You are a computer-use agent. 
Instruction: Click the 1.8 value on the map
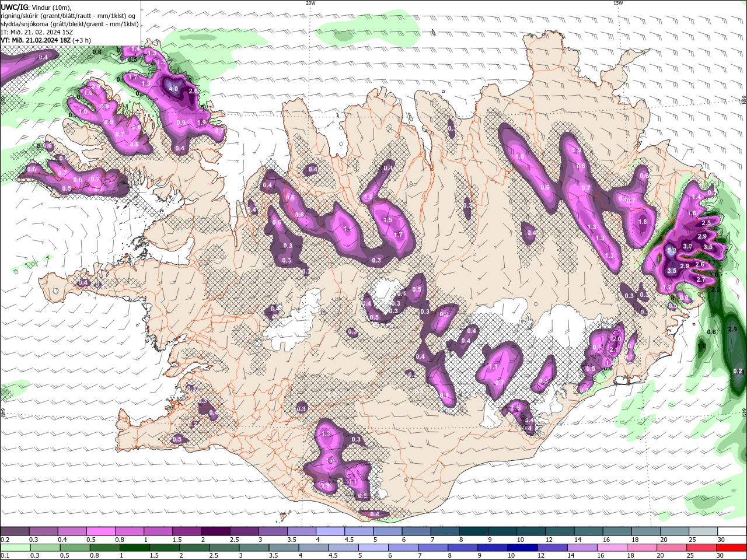pyautogui.click(x=643, y=222)
